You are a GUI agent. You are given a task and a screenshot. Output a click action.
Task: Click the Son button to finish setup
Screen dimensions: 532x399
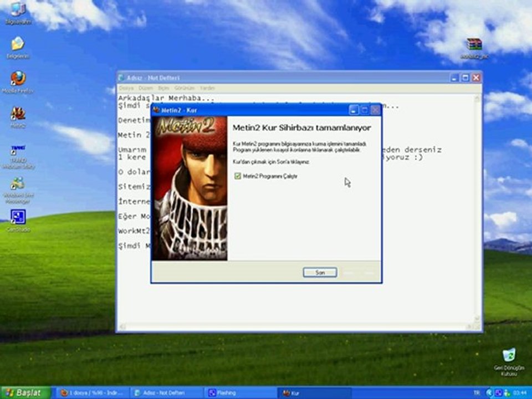320,273
